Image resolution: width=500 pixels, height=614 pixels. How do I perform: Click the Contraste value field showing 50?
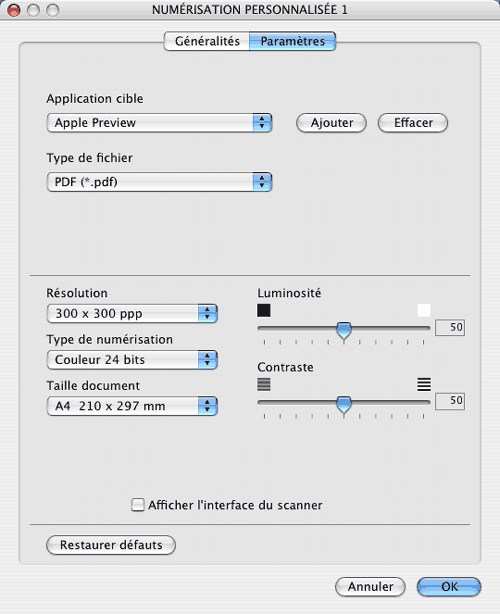[450, 401]
